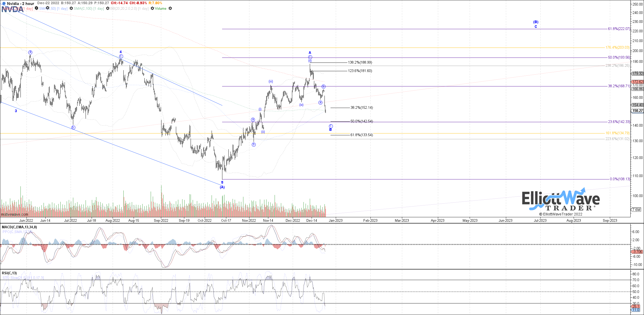The width and height of the screenshot is (644, 315).
Task: Click the 138.2%(188.99) retracement label
Action: (x=360, y=63)
